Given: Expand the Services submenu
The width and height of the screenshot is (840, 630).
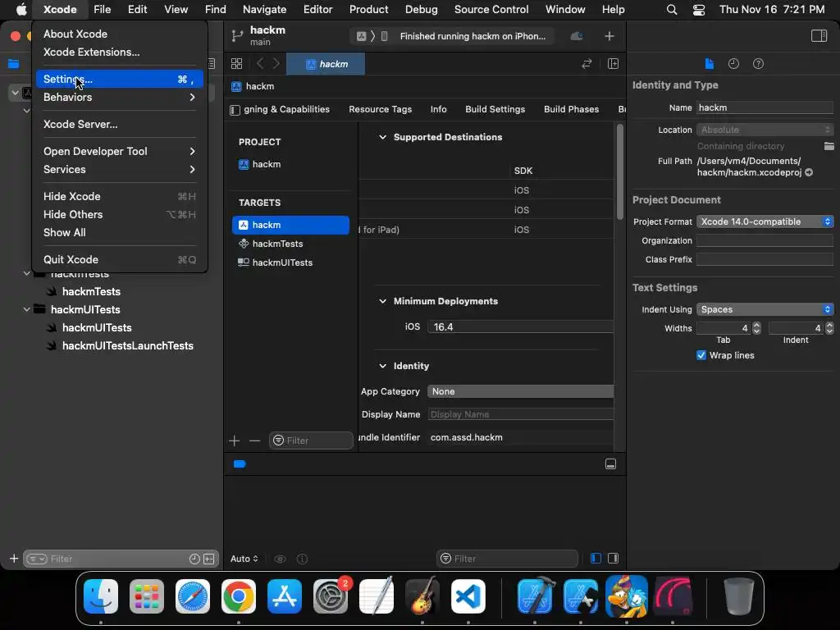Looking at the screenshot, I should pos(120,169).
